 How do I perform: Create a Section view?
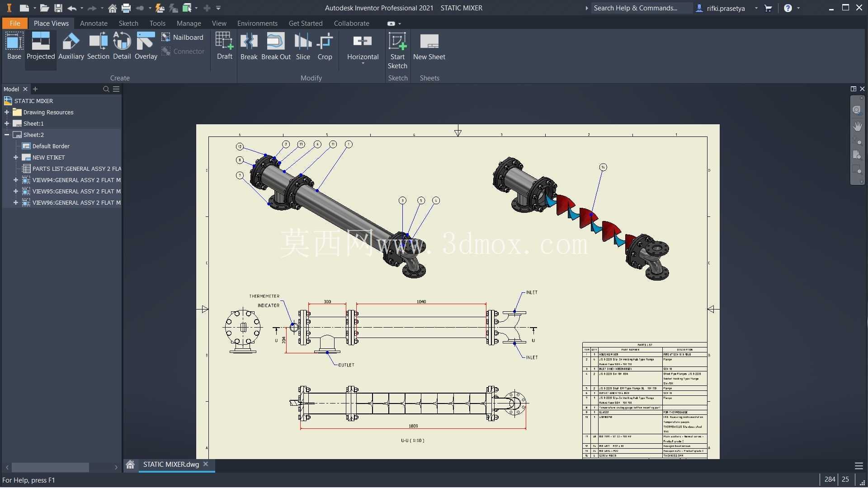(98, 46)
